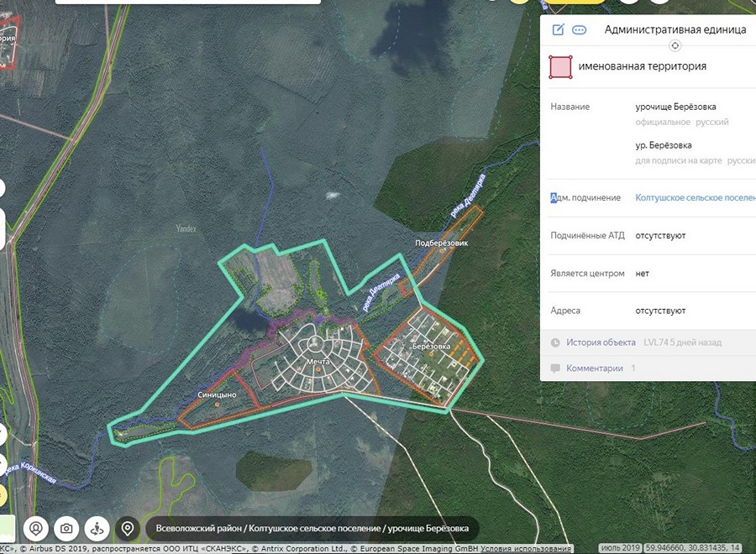
Task: Open the Колтушское сельское поселение link
Action: (696, 198)
